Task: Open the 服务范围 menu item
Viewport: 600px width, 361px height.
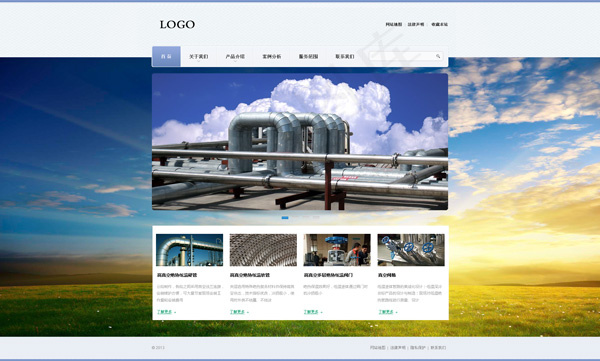Action: coord(308,56)
